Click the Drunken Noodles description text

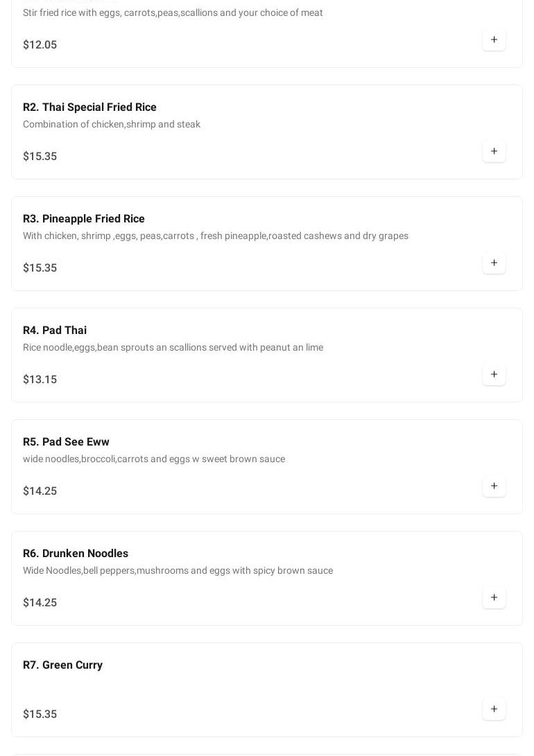178,571
